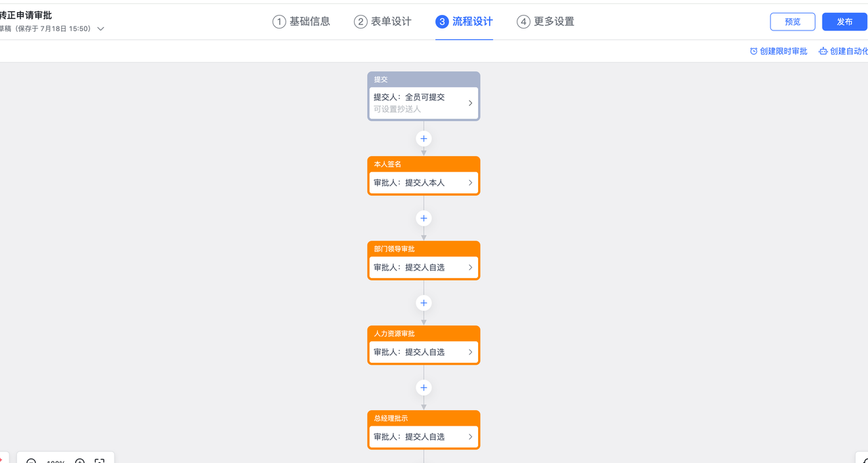
Task: Switch to the 表单设计 step tab
Action: tap(382, 21)
